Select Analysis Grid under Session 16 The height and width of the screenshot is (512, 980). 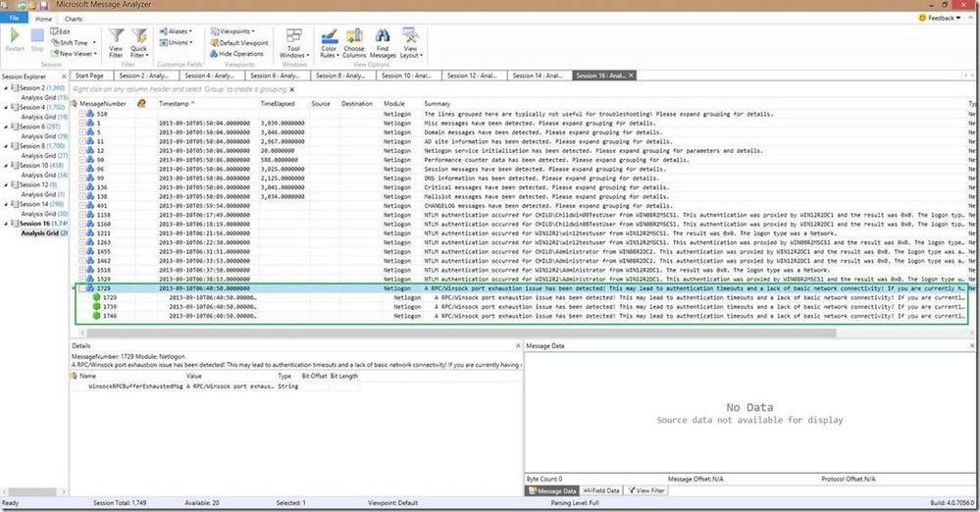[42, 233]
